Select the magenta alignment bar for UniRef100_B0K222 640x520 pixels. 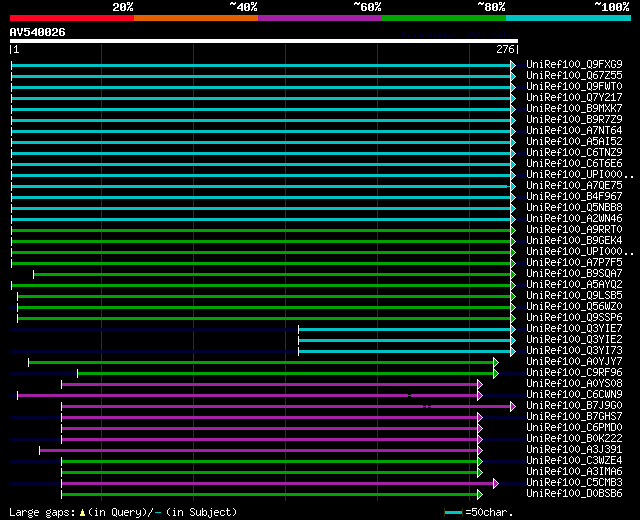click(270, 439)
